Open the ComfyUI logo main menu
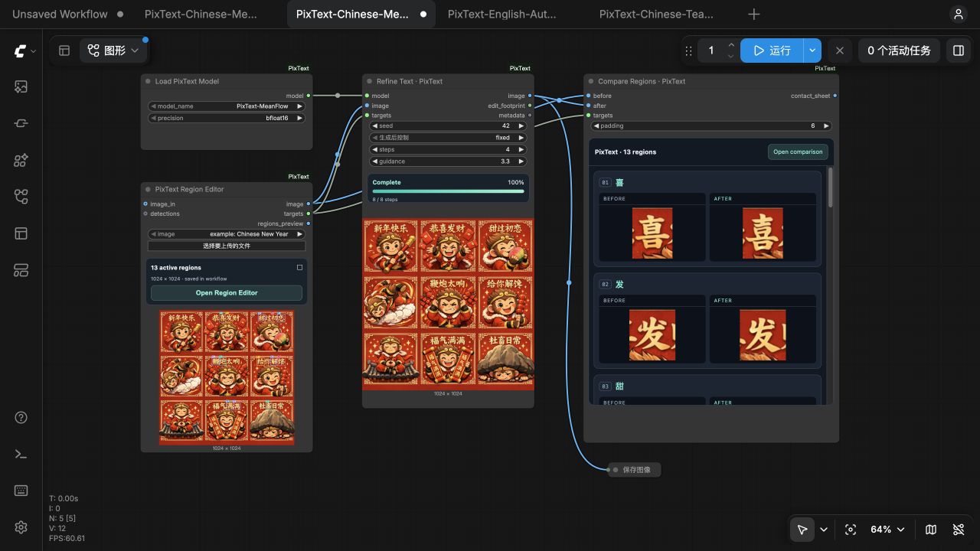Viewport: 980px width, 551px height. [x=21, y=51]
